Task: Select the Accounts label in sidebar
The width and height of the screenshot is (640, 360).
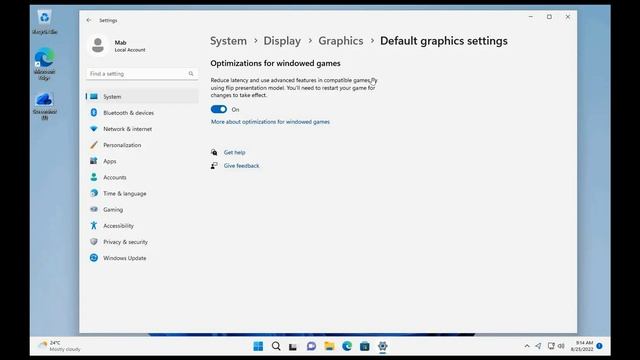Action: click(115, 178)
